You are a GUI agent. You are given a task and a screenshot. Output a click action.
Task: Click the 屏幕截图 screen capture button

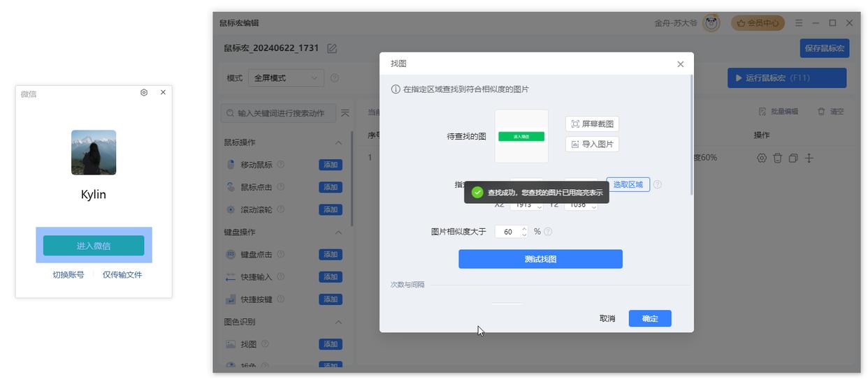pyautogui.click(x=592, y=124)
